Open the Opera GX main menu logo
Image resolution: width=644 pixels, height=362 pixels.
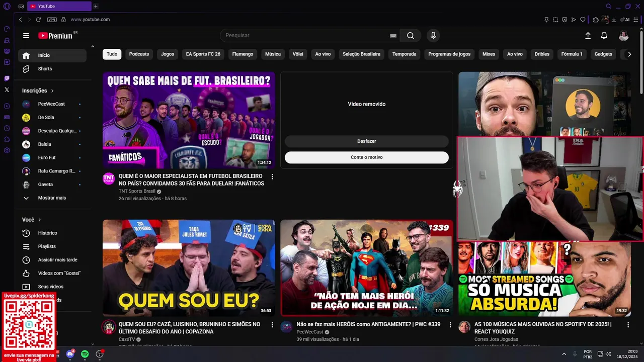click(7, 7)
